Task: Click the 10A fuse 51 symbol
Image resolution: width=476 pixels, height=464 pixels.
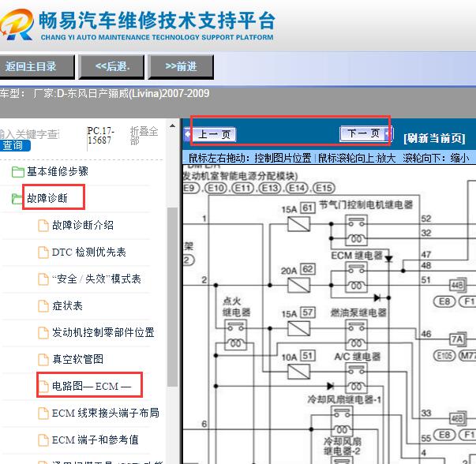Action: click(298, 372)
